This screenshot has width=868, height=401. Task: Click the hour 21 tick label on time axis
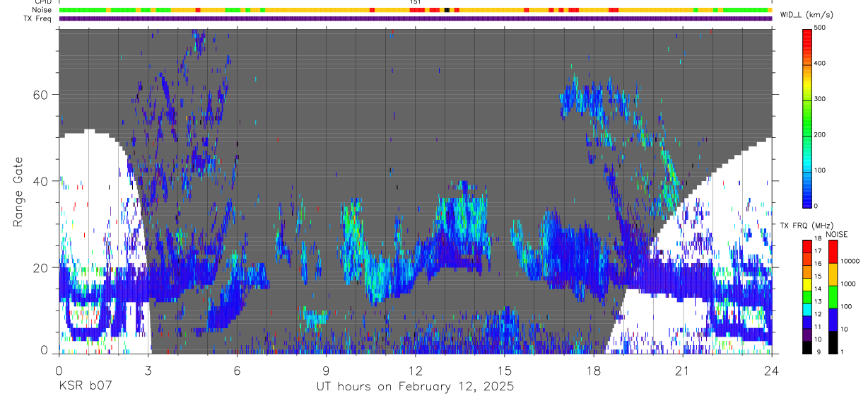coord(682,370)
